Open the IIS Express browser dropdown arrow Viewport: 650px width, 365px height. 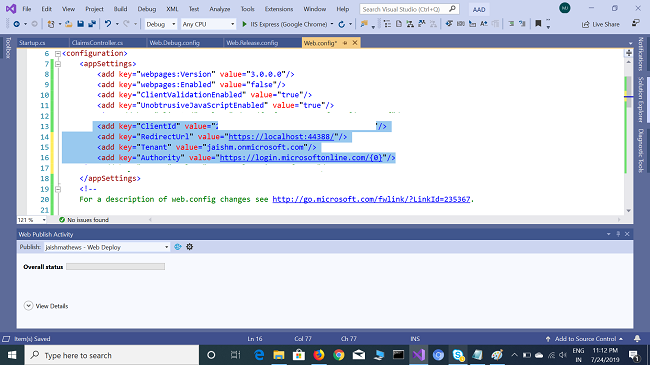(x=332, y=24)
